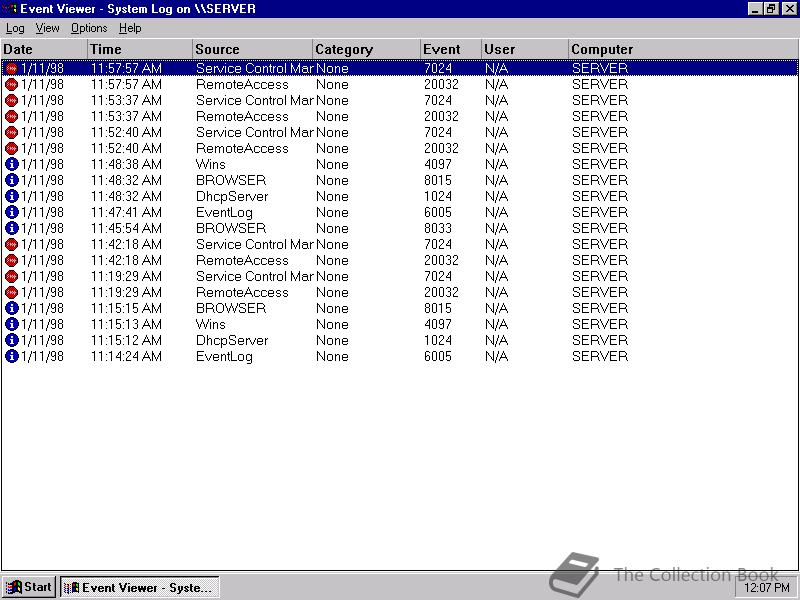Click the Event Viewer icon in the title bar
The width and height of the screenshot is (800, 600).
point(10,9)
